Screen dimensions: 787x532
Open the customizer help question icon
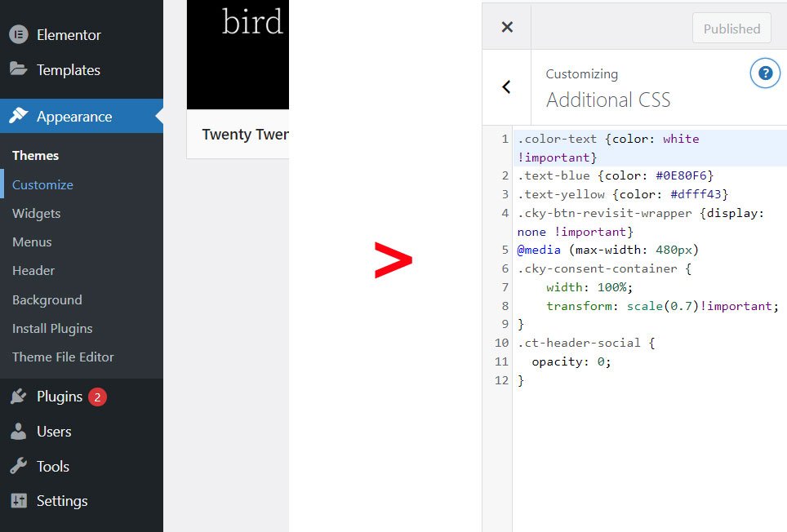pos(764,73)
